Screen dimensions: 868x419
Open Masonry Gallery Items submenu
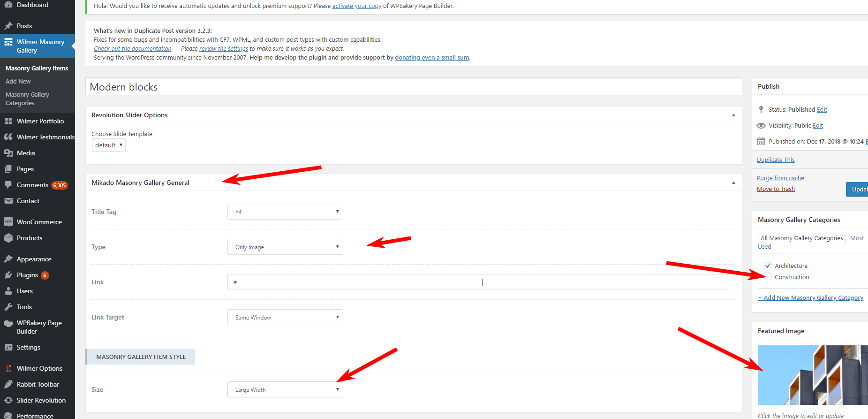tap(37, 68)
